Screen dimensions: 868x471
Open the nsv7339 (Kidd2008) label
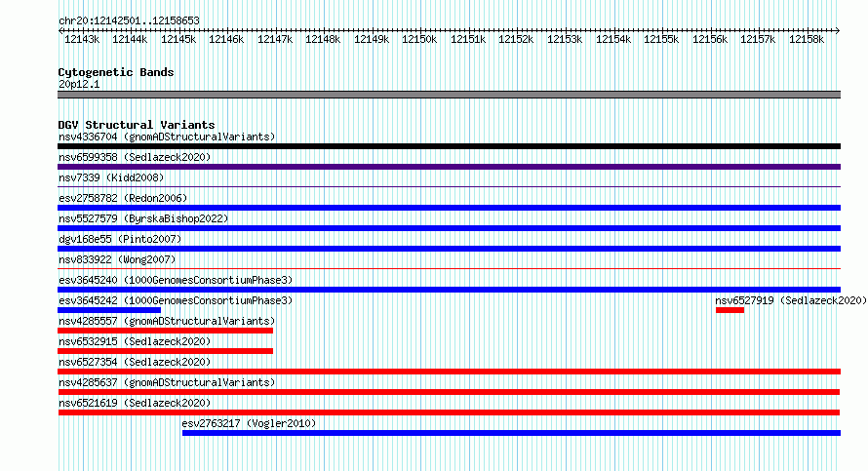(111, 177)
